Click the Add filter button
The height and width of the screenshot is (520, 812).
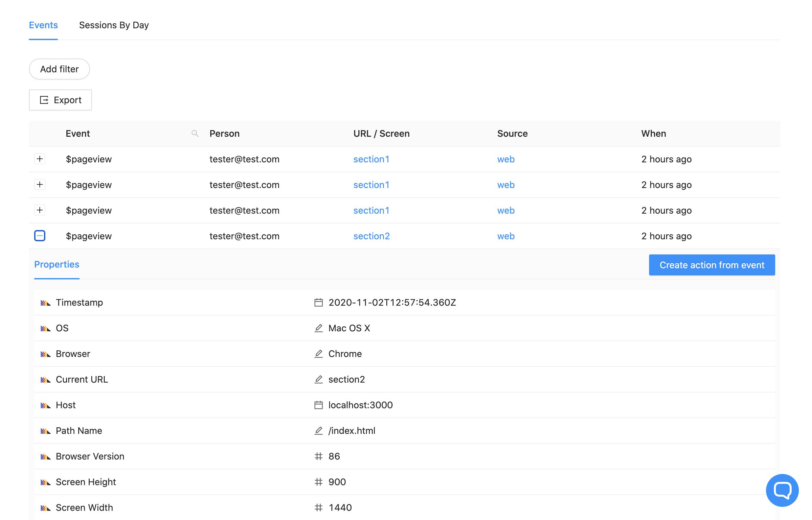59,69
